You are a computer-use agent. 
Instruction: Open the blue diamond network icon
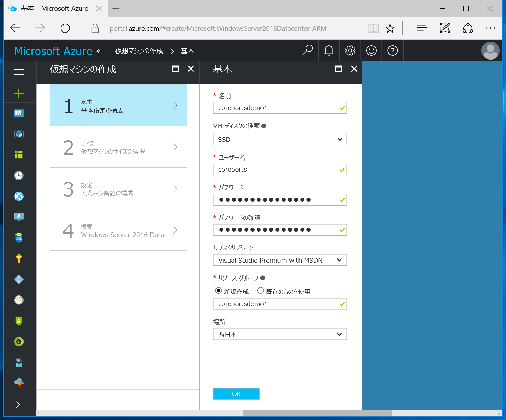[19, 279]
